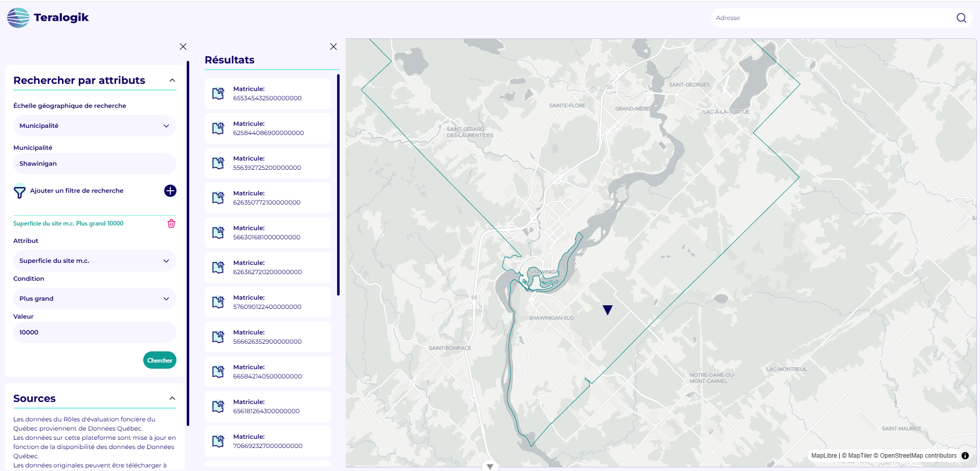This screenshot has height=471, width=980.
Task: Close the Résultats panel
Action: pyautogui.click(x=333, y=47)
